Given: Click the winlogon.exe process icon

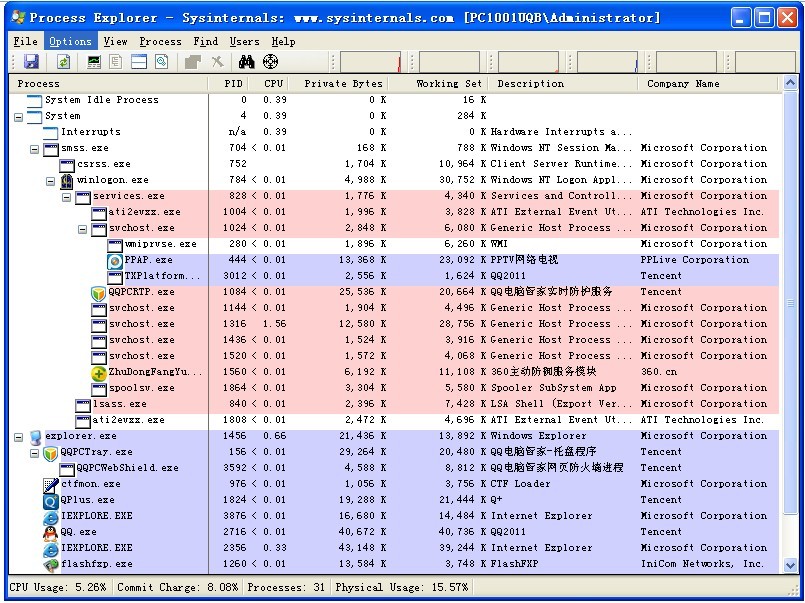Looking at the screenshot, I should [x=67, y=180].
